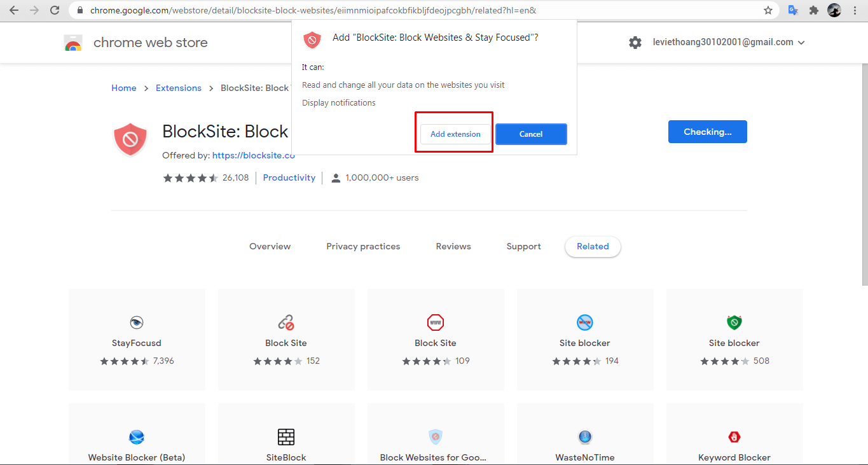The width and height of the screenshot is (868, 465).
Task: Click the users person icon
Action: [x=336, y=178]
